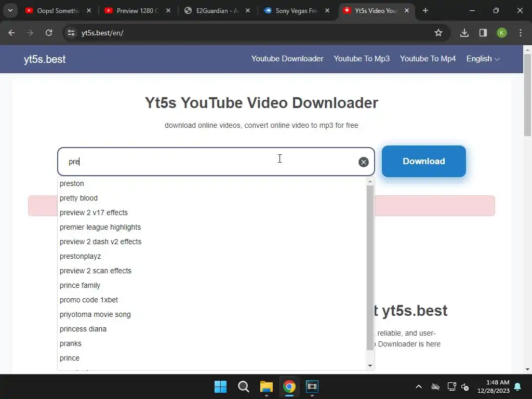Expand the English language dropdown
The height and width of the screenshot is (399, 532).
click(x=483, y=59)
